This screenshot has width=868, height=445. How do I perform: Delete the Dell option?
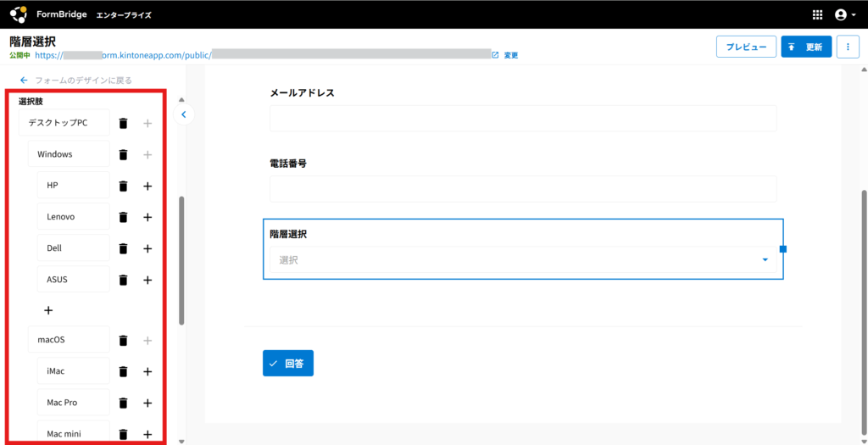point(124,248)
